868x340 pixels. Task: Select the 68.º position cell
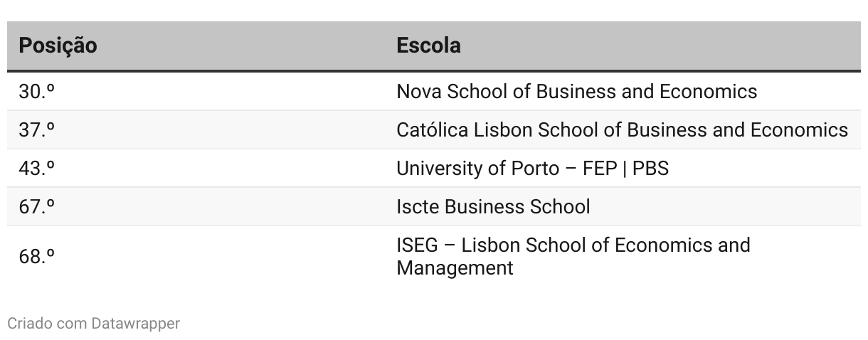pos(37,257)
